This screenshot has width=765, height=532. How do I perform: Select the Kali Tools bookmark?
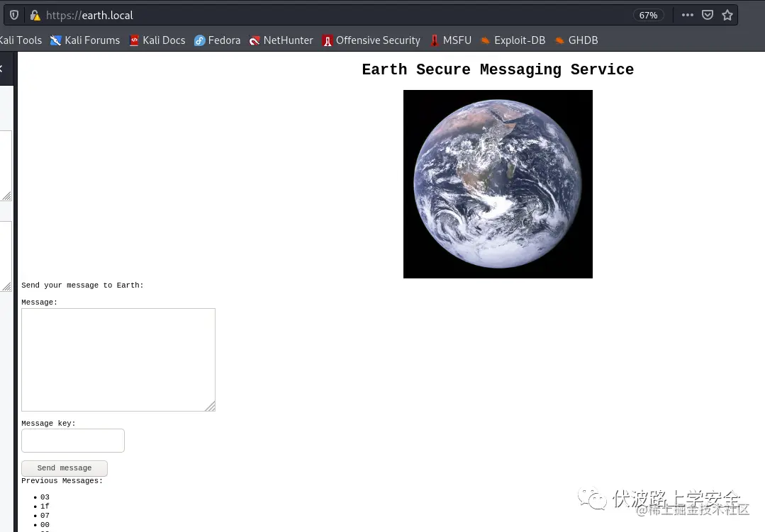[20, 40]
